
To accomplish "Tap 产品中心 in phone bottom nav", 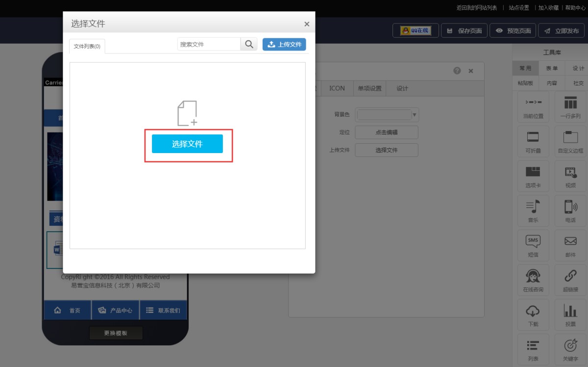I will coord(116,311).
